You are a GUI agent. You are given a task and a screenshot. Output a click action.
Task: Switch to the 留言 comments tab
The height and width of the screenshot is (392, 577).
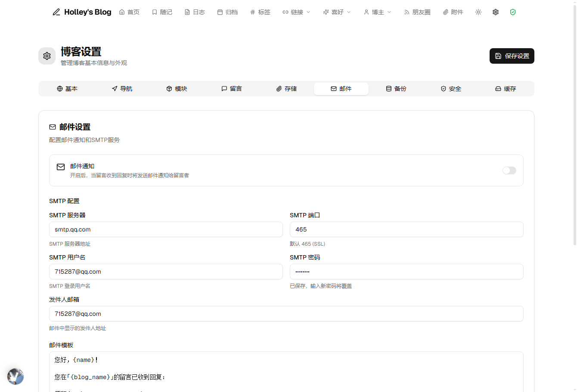[232, 89]
